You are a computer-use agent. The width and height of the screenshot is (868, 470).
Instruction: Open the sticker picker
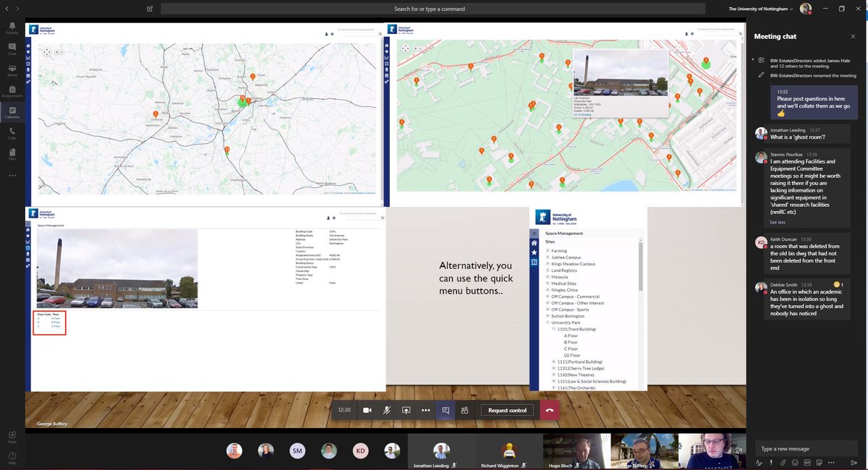(x=817, y=463)
